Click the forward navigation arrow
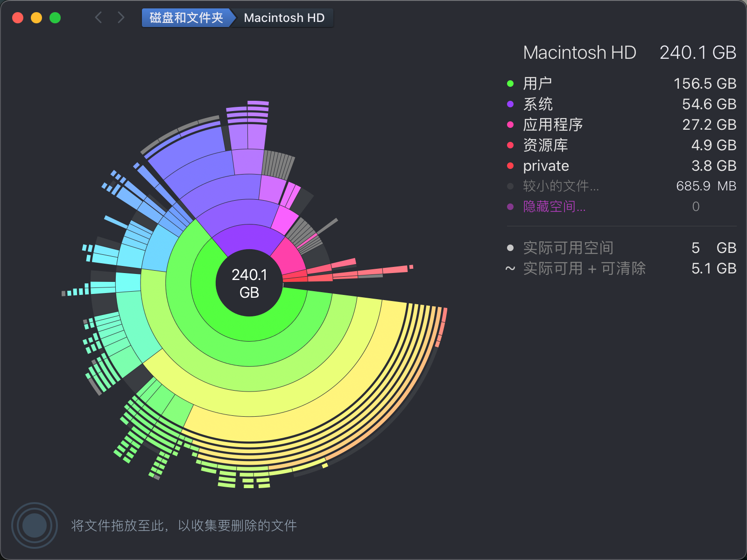Image resolution: width=747 pixels, height=560 pixels. [x=121, y=18]
